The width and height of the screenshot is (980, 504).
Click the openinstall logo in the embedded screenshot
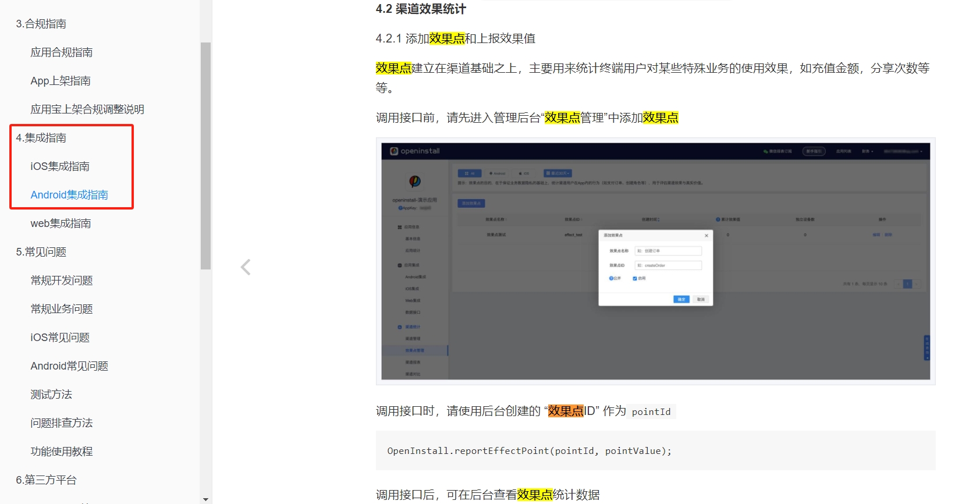coord(415,151)
